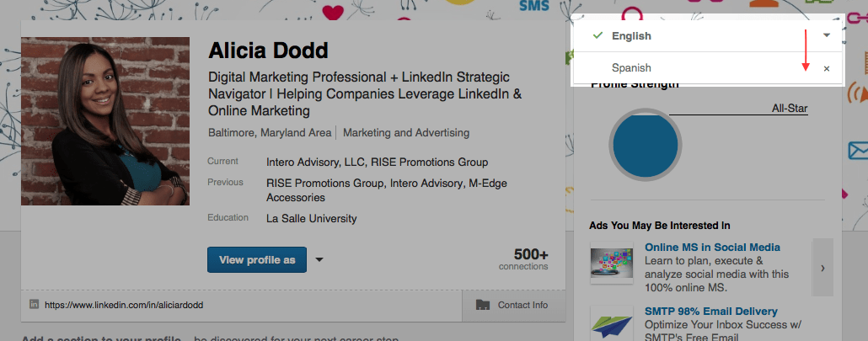The width and height of the screenshot is (868, 341).
Task: Expand the arrow next to View profile as
Action: click(x=319, y=260)
